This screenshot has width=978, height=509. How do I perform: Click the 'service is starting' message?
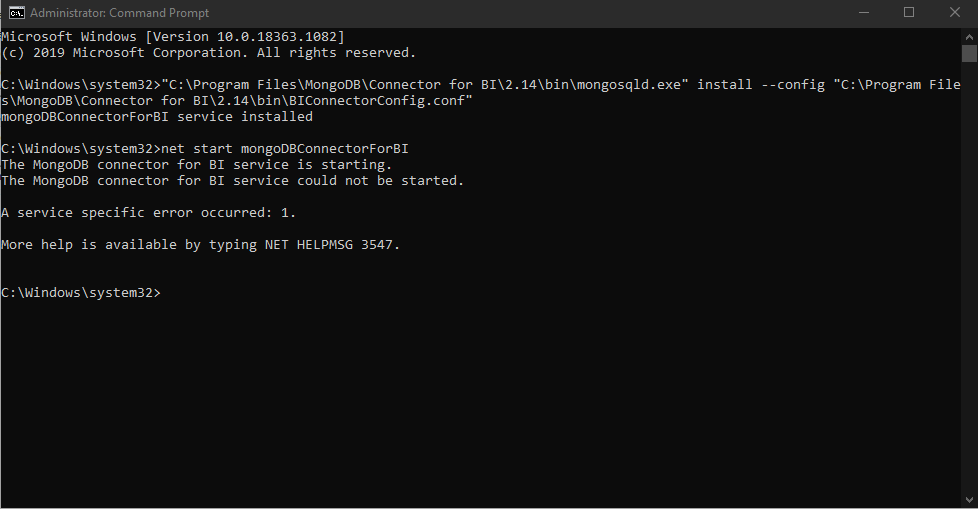197,165
